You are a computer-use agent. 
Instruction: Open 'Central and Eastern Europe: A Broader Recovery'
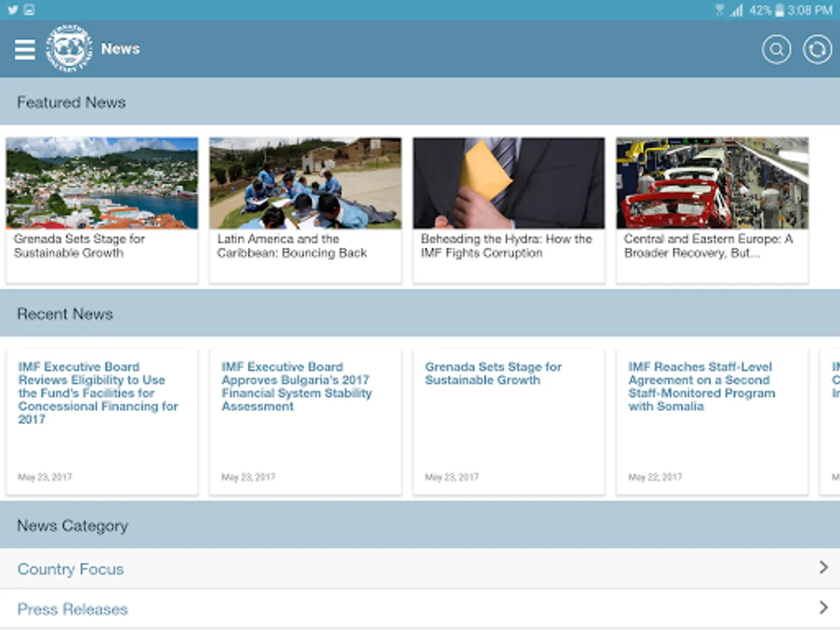tap(708, 246)
